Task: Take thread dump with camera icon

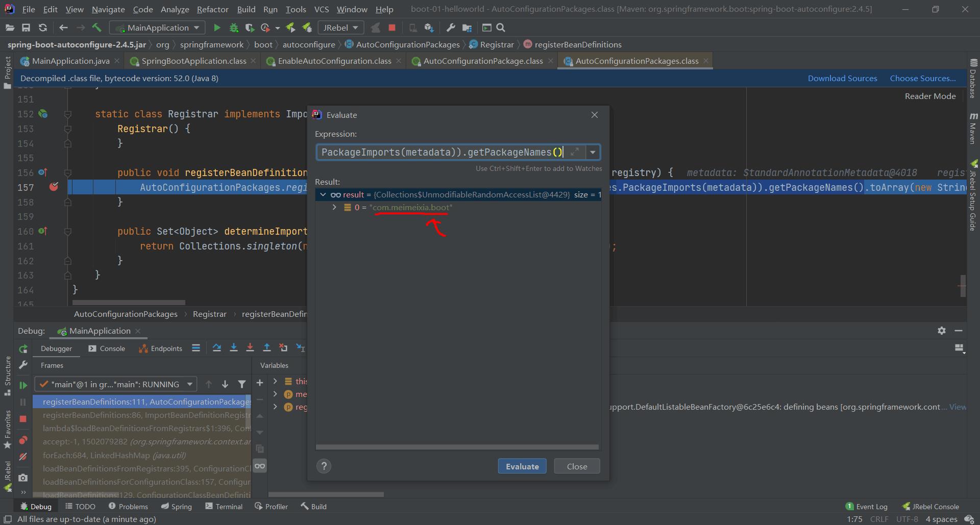Action: click(23, 478)
